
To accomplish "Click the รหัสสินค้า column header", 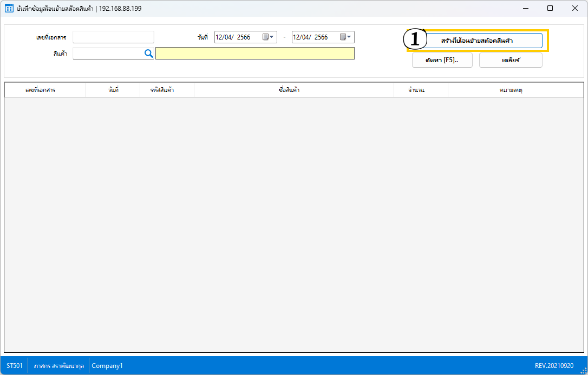I will click(x=167, y=90).
